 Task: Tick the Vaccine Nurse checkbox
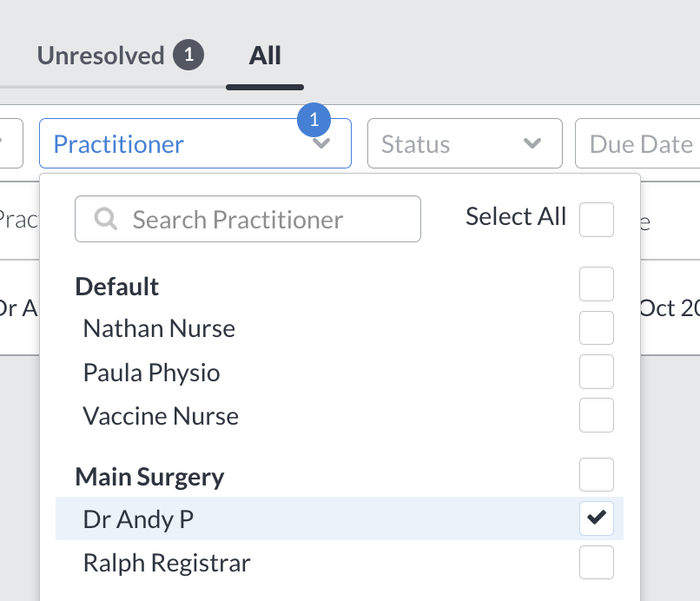click(597, 415)
